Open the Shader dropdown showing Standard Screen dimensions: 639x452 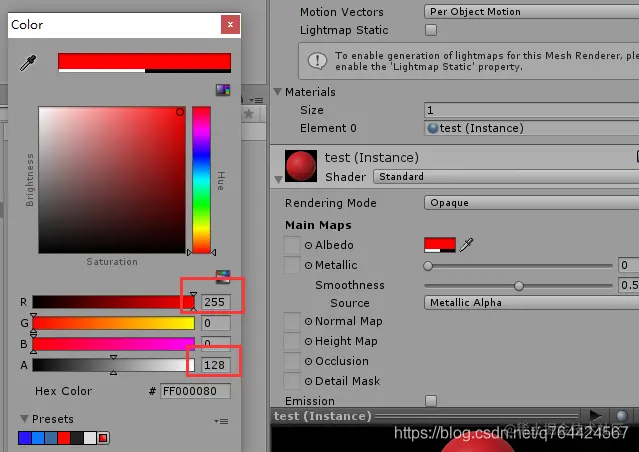point(506,177)
